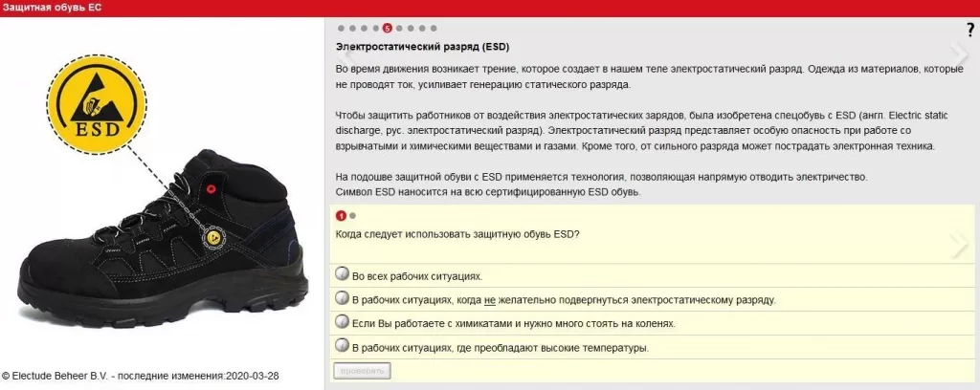The width and height of the screenshot is (980, 390).
Task: Select the eighth lesson page dot
Action: coord(422,28)
